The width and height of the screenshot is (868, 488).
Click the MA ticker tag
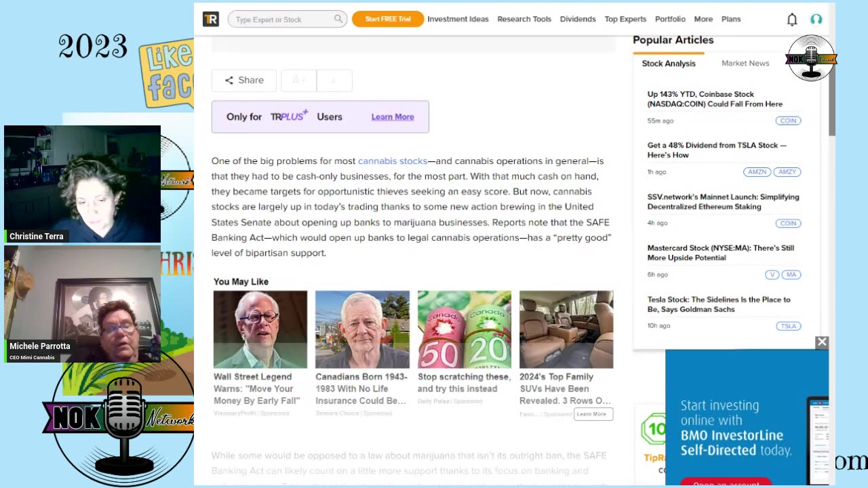tap(791, 274)
